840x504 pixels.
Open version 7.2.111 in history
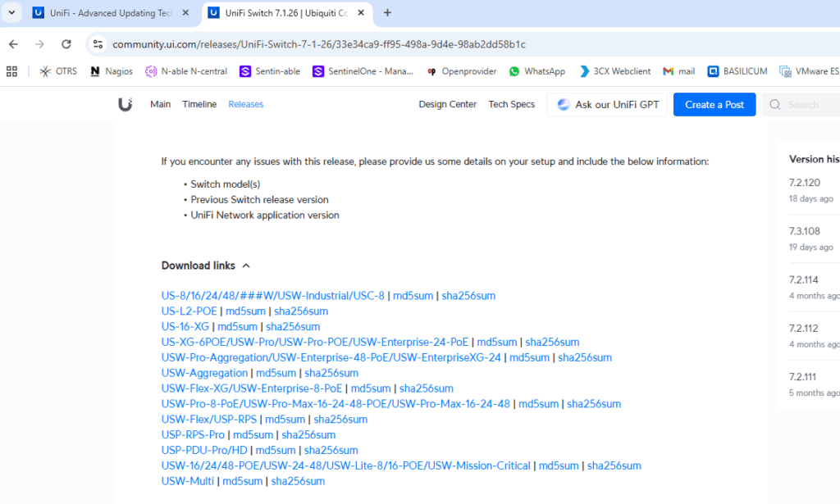pyautogui.click(x=802, y=378)
